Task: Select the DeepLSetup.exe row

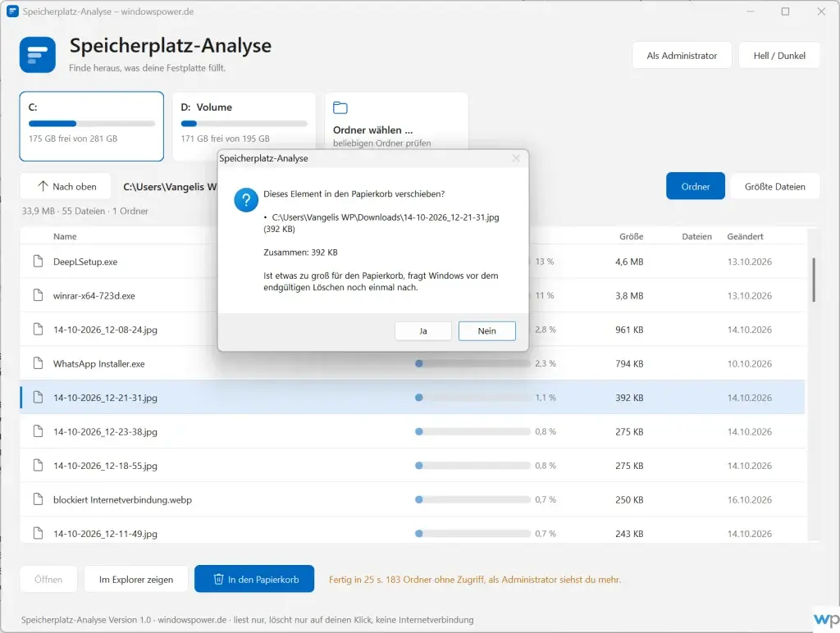Action: [x=412, y=262]
